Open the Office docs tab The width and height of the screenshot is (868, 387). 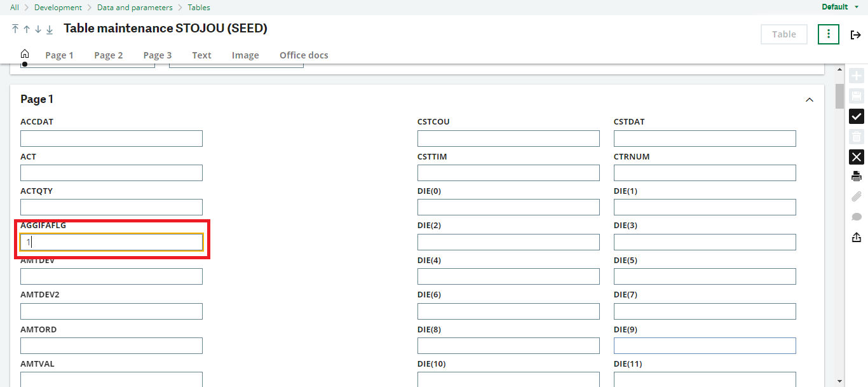click(x=304, y=55)
